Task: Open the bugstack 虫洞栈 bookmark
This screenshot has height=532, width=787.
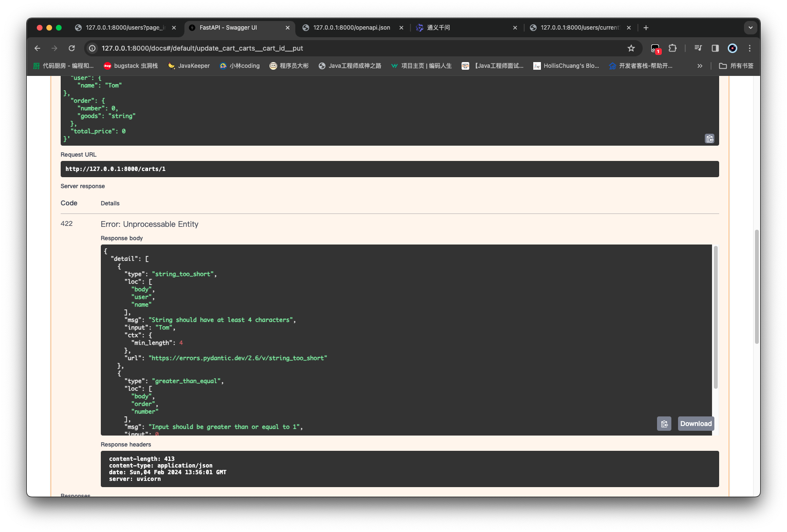Action: pos(131,66)
